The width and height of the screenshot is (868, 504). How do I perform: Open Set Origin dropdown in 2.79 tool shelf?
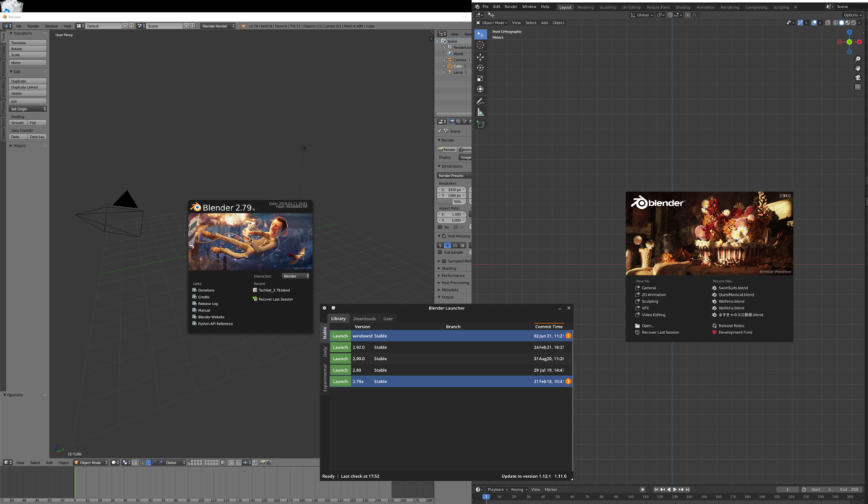pos(28,108)
